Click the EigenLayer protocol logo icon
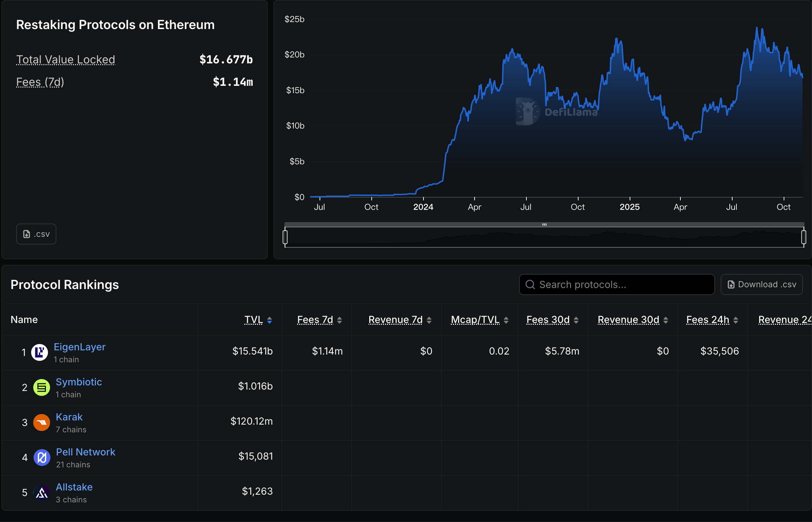 click(x=40, y=352)
